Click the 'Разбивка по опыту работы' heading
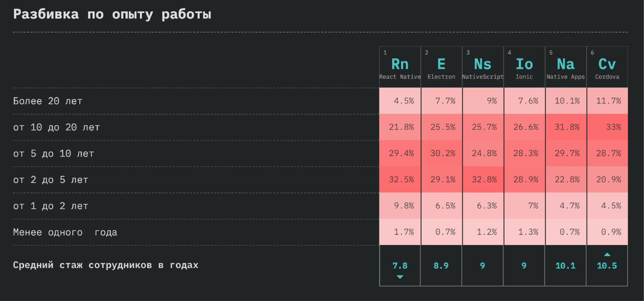Screen dimensions: 644x301 pos(112,14)
